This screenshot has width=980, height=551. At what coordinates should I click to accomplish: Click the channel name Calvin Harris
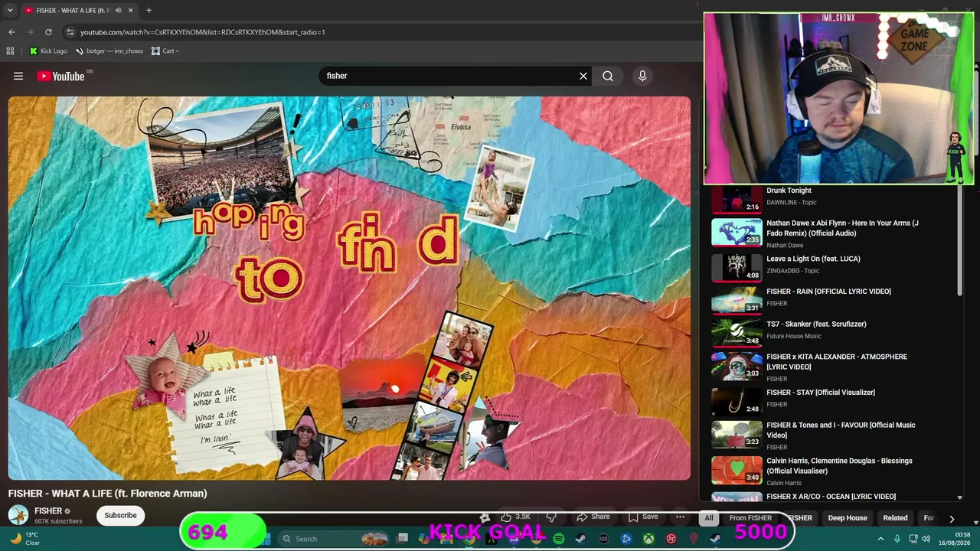click(784, 483)
